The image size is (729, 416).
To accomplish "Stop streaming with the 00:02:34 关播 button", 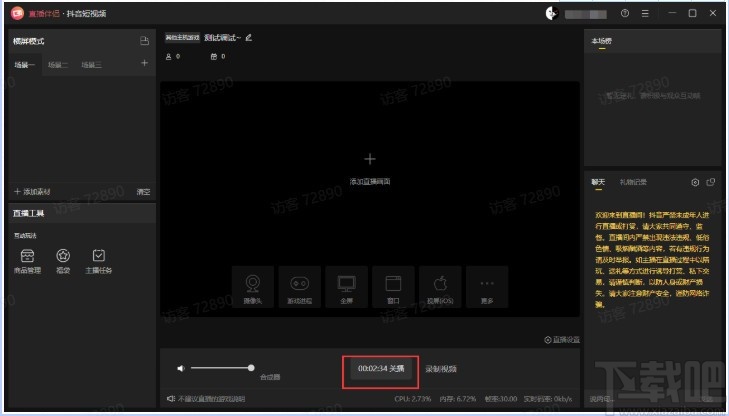I will (381, 369).
